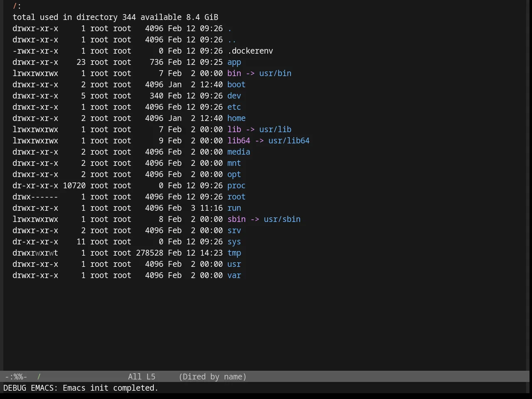Click the 340 size value of dev
The height and width of the screenshot is (399, 532).
(156, 96)
